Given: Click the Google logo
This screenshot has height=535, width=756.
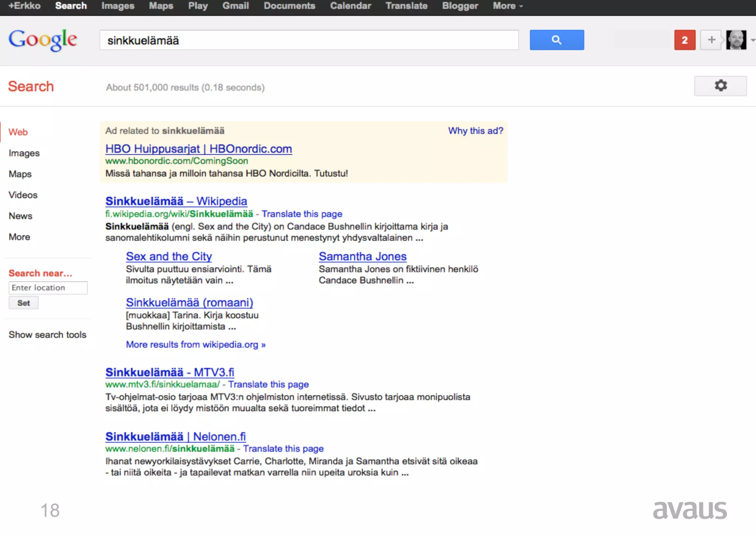Looking at the screenshot, I should point(43,40).
